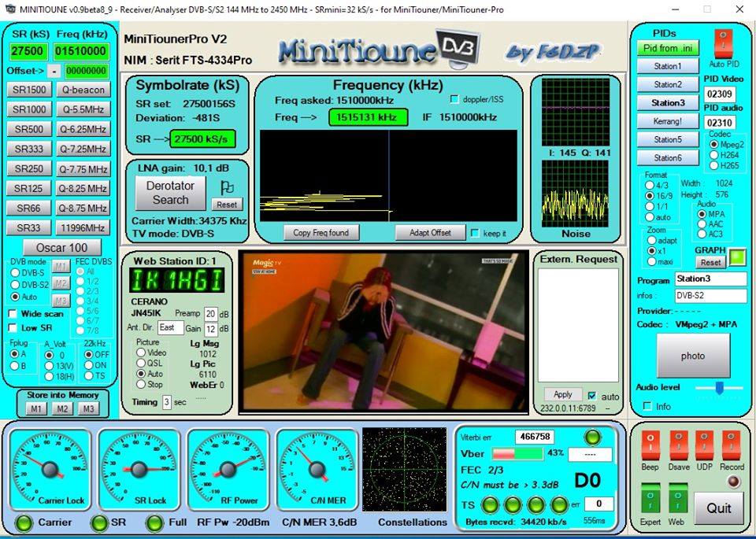Select Fplug B radio button
The width and height of the screenshot is (756, 539).
pyautogui.click(x=14, y=366)
